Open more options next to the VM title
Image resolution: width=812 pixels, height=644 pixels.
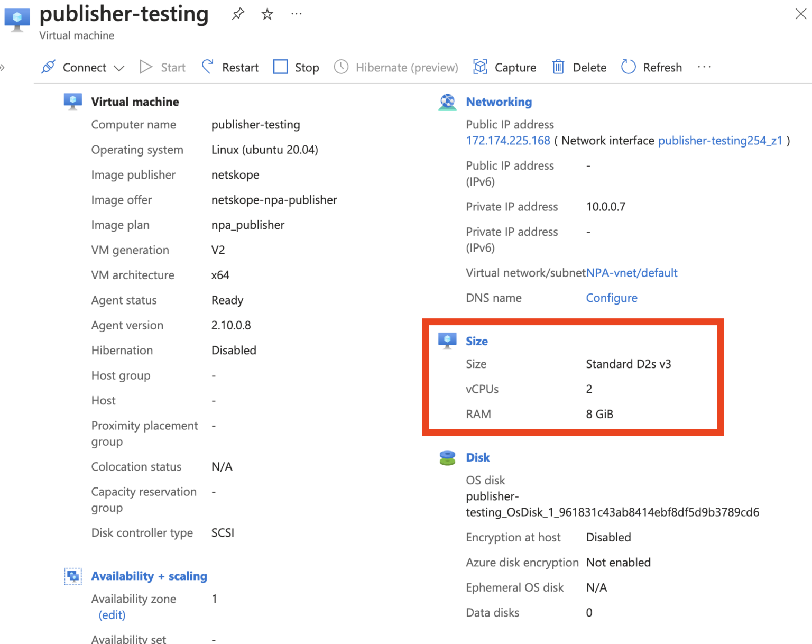pos(296,14)
